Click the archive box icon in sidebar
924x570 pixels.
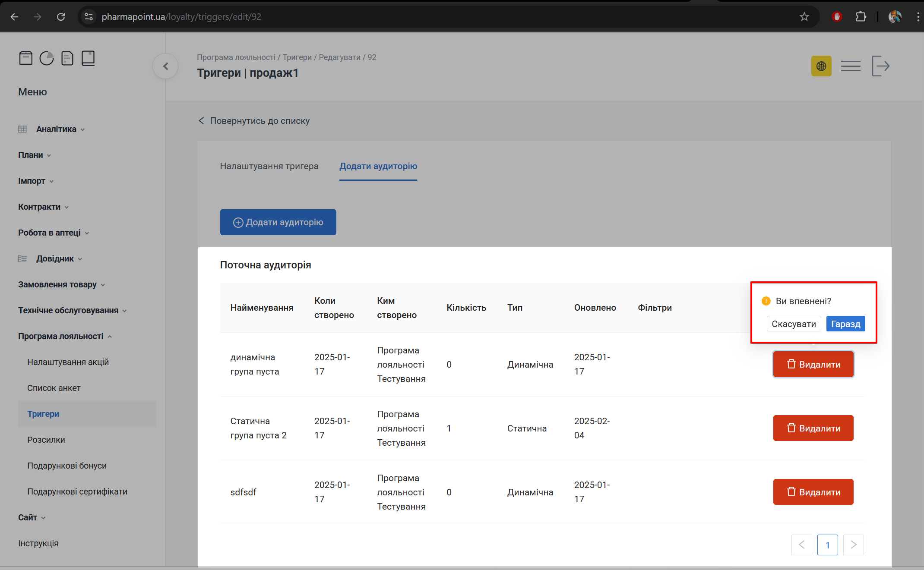(x=26, y=58)
